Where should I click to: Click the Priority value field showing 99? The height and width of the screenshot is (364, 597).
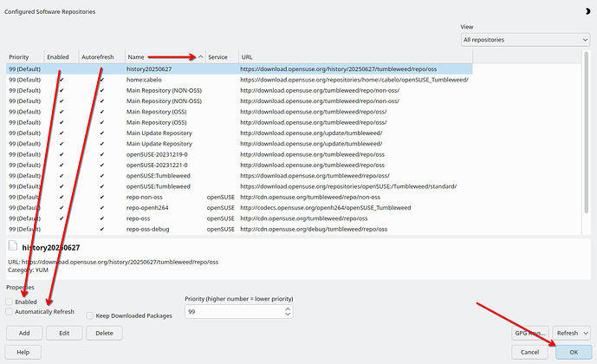(234, 312)
